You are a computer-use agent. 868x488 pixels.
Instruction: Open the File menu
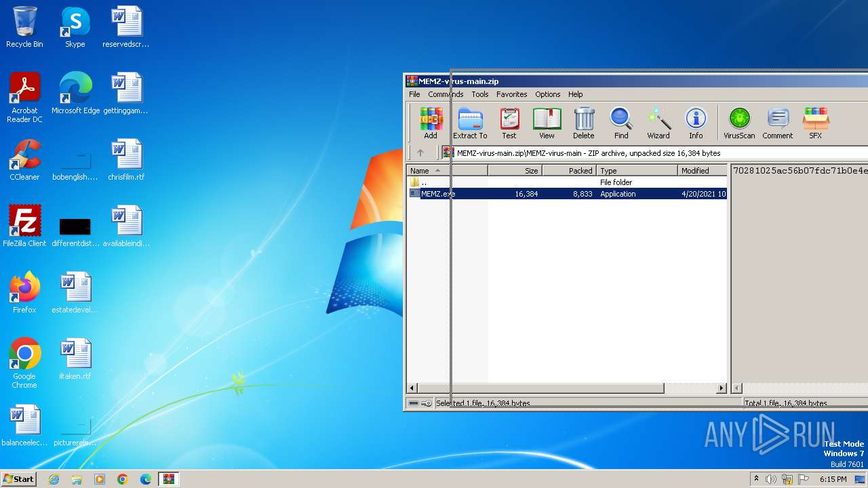tap(414, 94)
